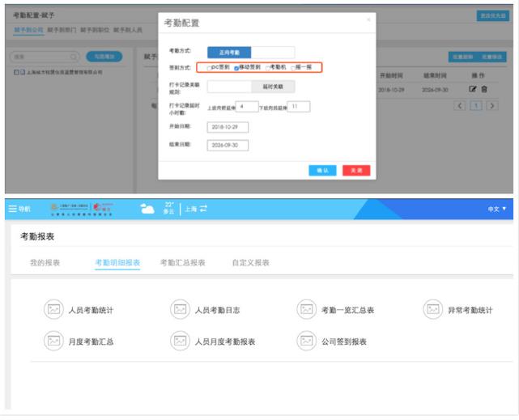Open the 考勤明细报表 tab
Viewport: 519px width, 420px height.
117,262
